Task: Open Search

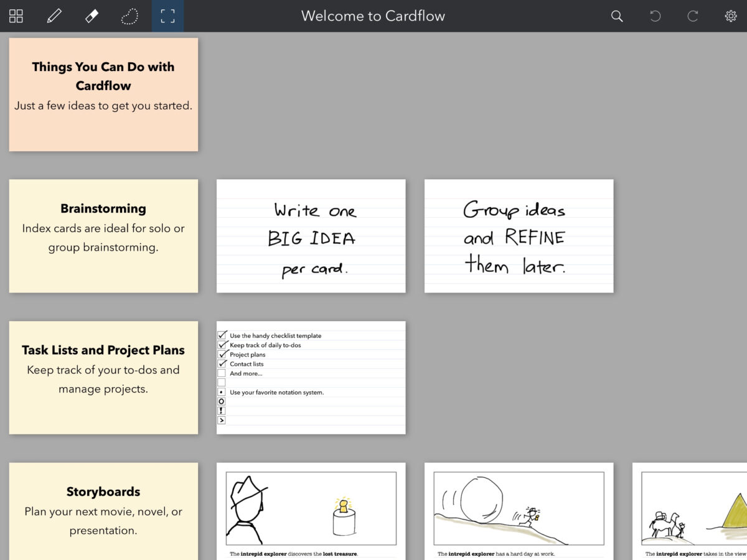Action: click(617, 16)
